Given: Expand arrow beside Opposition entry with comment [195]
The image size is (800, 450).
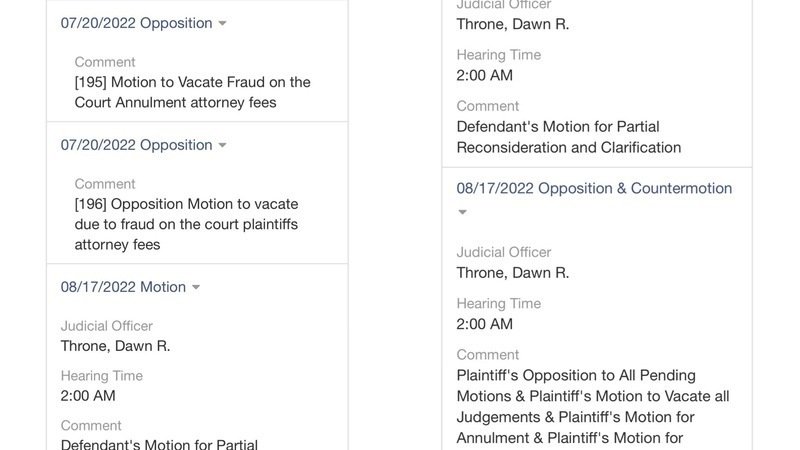Looking at the screenshot, I should [222, 23].
